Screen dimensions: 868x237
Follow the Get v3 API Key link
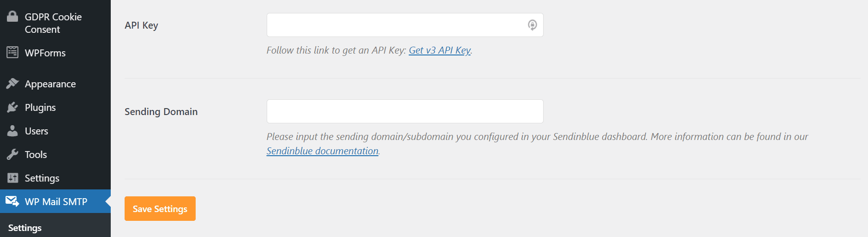439,50
